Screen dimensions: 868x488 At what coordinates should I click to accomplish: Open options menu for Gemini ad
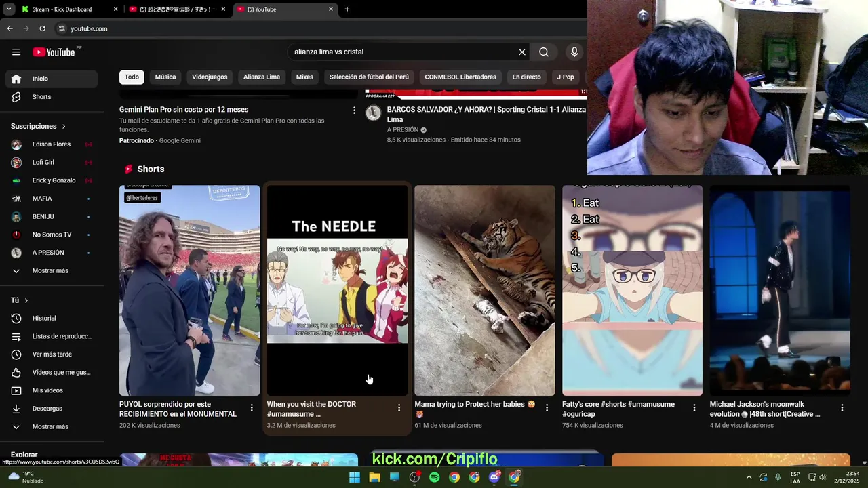pyautogui.click(x=354, y=110)
